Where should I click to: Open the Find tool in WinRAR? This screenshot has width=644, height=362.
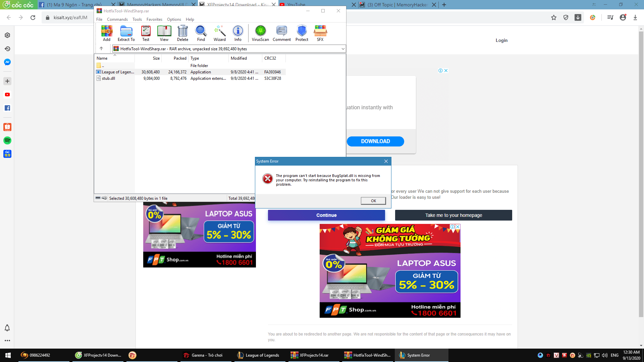coord(201,33)
